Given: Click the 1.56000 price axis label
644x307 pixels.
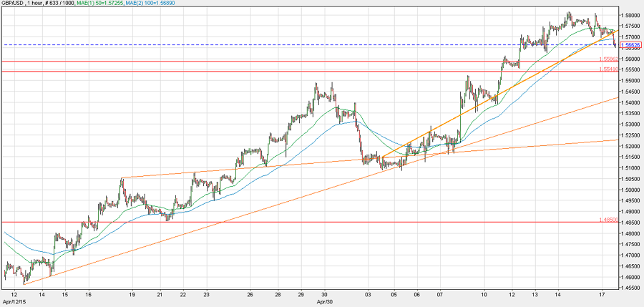Looking at the screenshot, I should [631, 59].
